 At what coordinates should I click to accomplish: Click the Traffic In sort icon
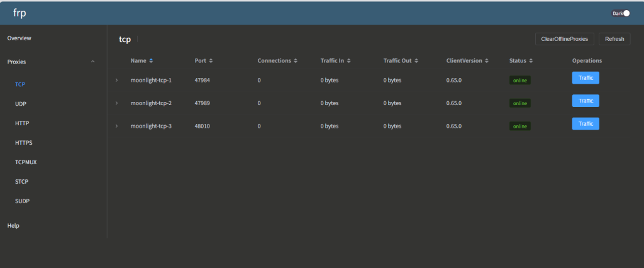(348, 61)
